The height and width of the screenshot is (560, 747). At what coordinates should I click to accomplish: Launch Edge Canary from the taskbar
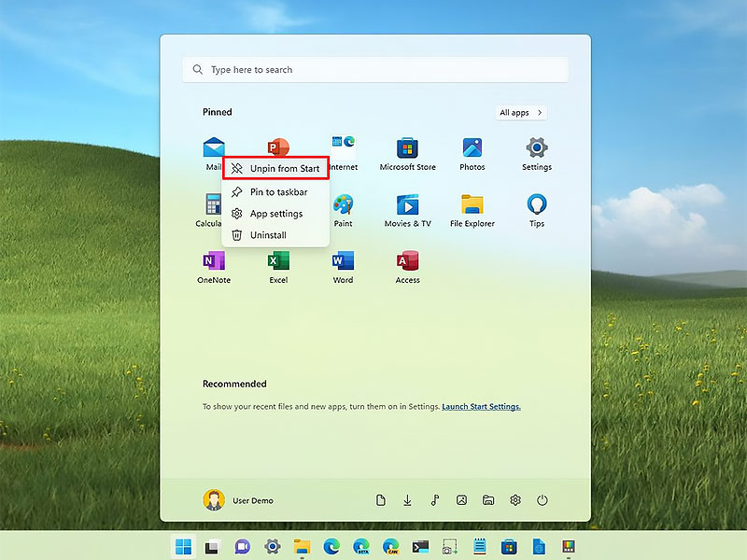(390, 546)
